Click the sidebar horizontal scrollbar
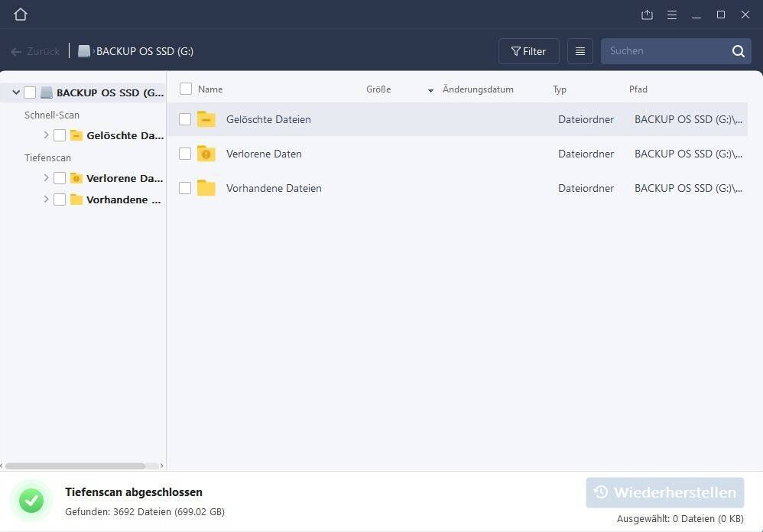This screenshot has width=763, height=532. (x=76, y=465)
